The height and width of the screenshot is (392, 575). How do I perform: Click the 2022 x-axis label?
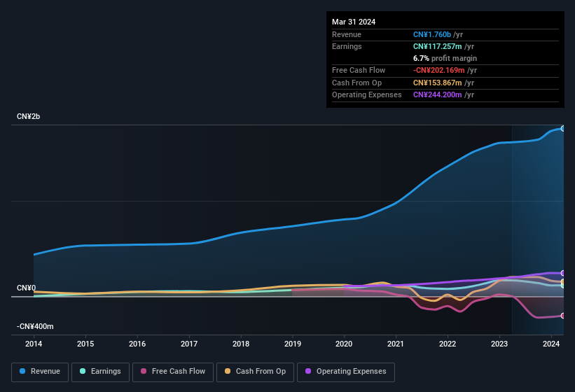(x=448, y=344)
